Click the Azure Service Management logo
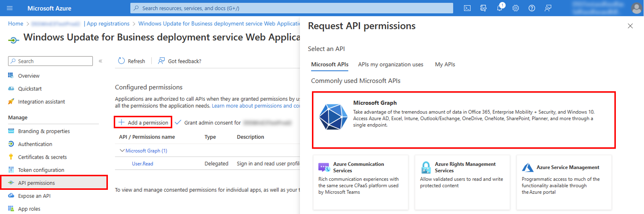The image size is (644, 214). coord(528,167)
